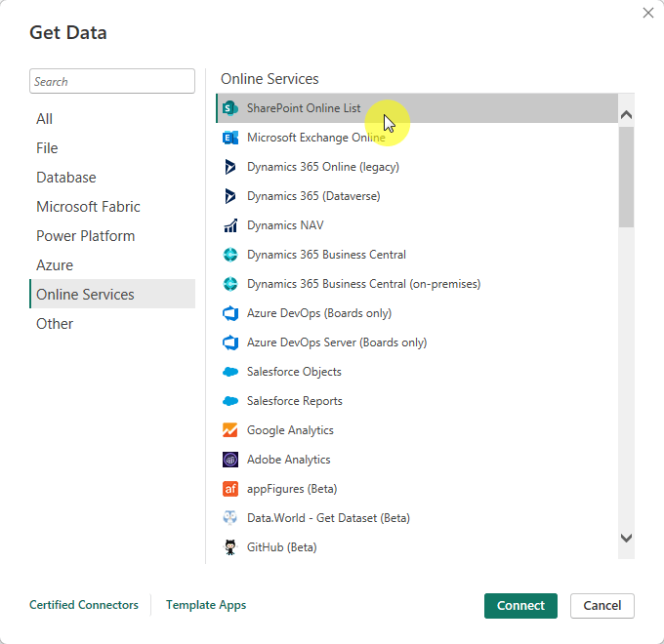Viewport: 664px width, 644px height.
Task: Click the Salesforce Objects cloud icon
Action: (230, 372)
